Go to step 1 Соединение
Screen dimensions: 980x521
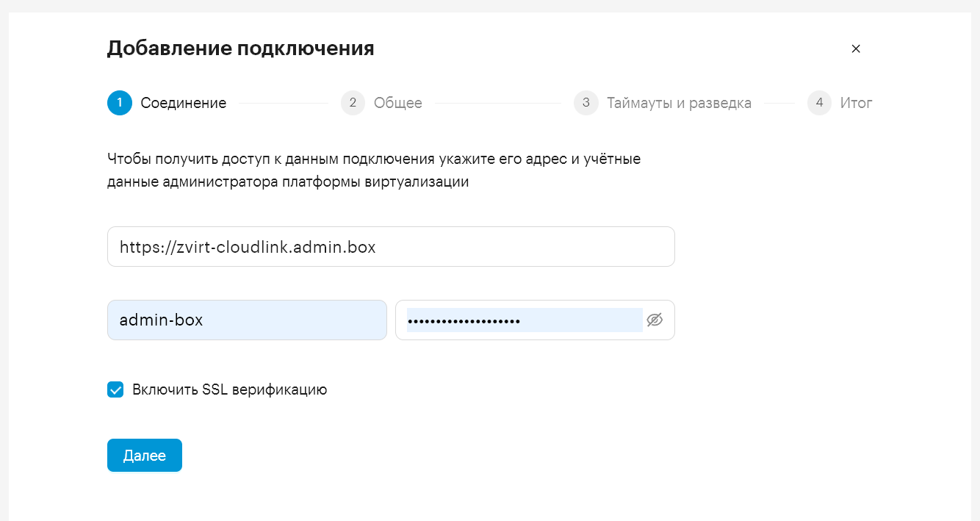[167, 103]
